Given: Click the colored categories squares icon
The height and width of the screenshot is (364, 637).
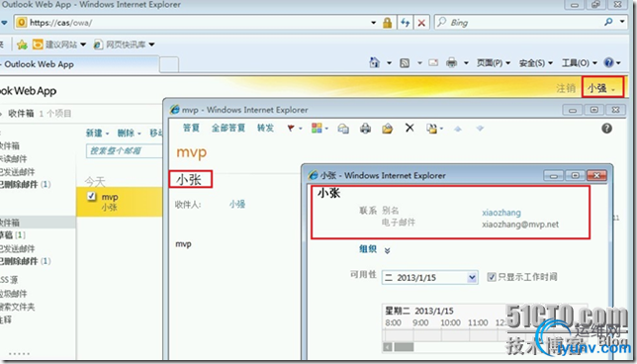Looking at the screenshot, I should click(x=317, y=128).
